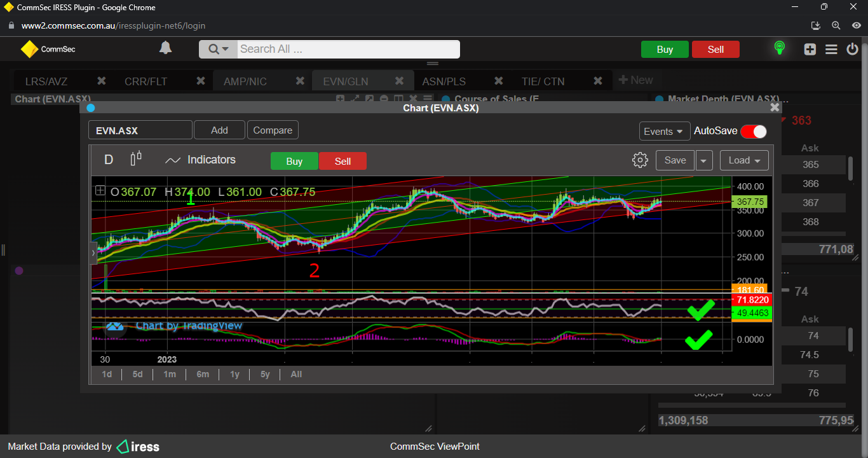Select the 1d time range
This screenshot has height=458, width=868.
[107, 374]
